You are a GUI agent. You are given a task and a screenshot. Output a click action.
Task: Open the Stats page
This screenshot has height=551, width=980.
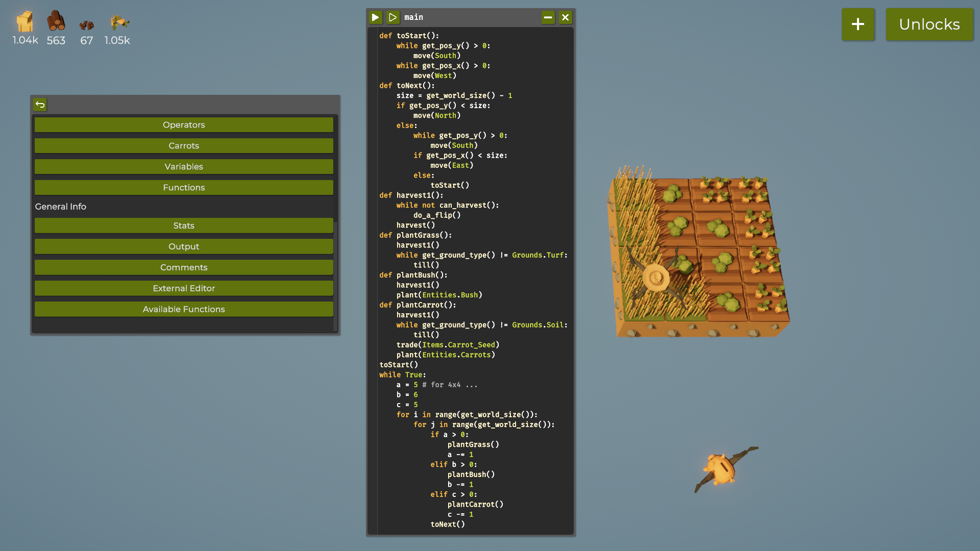[184, 226]
